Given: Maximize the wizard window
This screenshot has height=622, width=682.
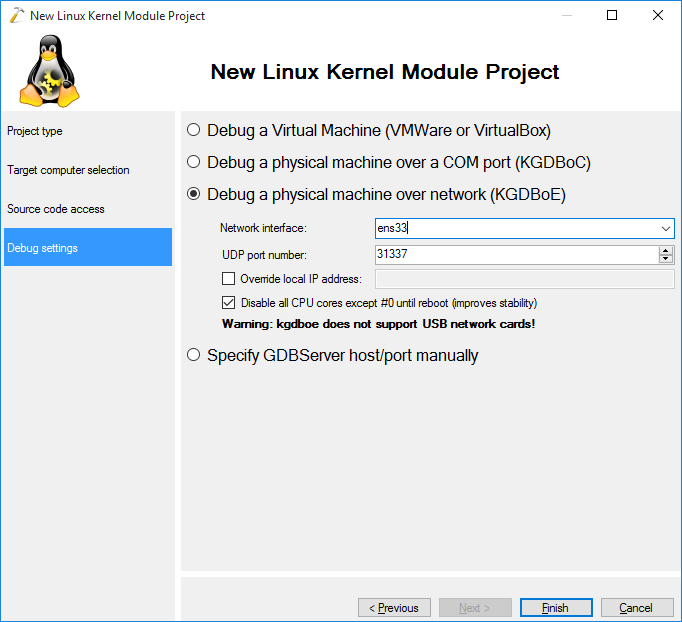Looking at the screenshot, I should (x=612, y=15).
